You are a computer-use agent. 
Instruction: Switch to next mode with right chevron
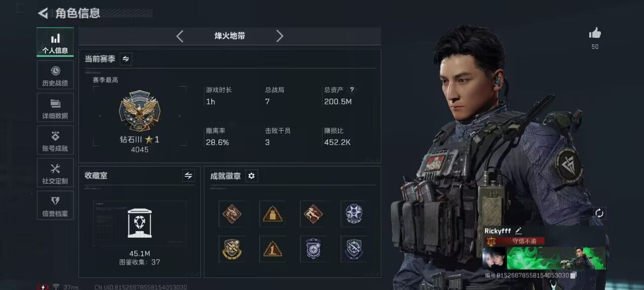280,36
